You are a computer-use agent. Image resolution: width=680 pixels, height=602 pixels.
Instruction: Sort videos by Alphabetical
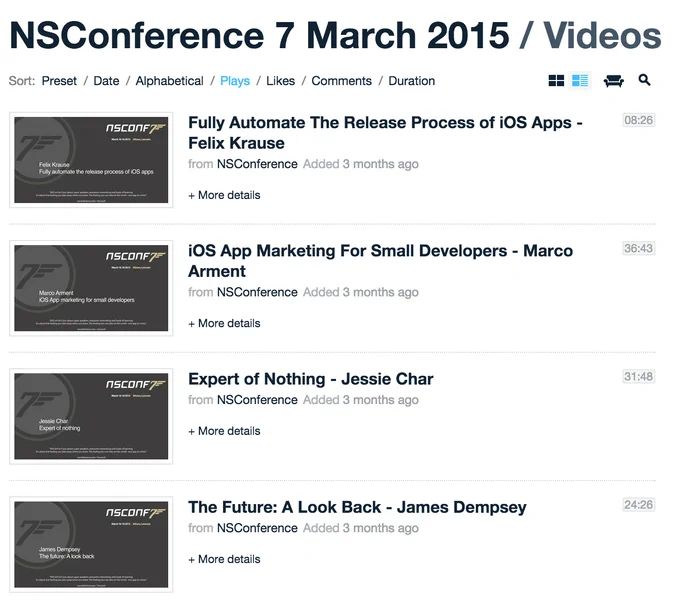169,81
